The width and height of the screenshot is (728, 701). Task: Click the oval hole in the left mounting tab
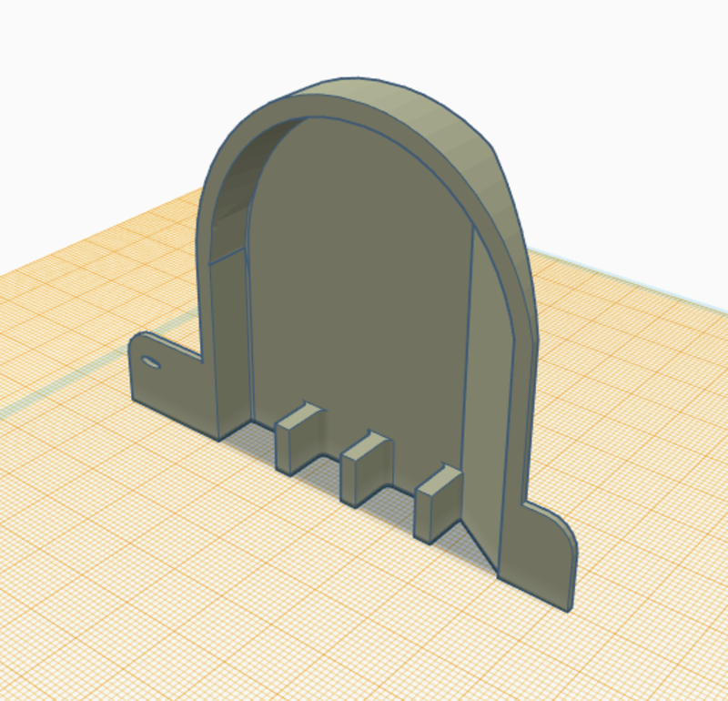point(153,364)
